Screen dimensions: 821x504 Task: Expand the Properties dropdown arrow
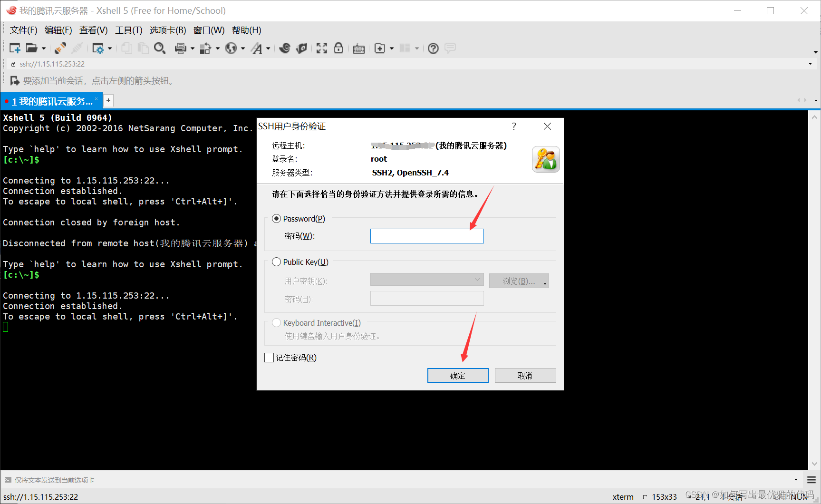[110, 48]
